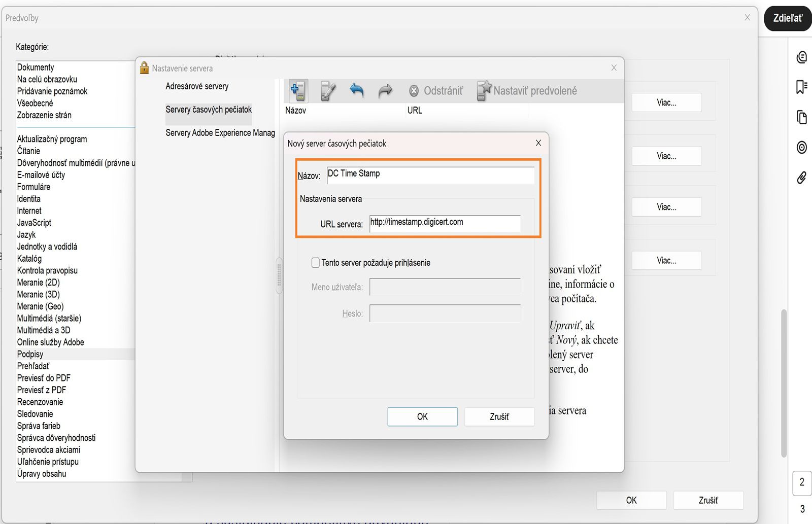
Task: Select Katalóg category
Action: 29,259
